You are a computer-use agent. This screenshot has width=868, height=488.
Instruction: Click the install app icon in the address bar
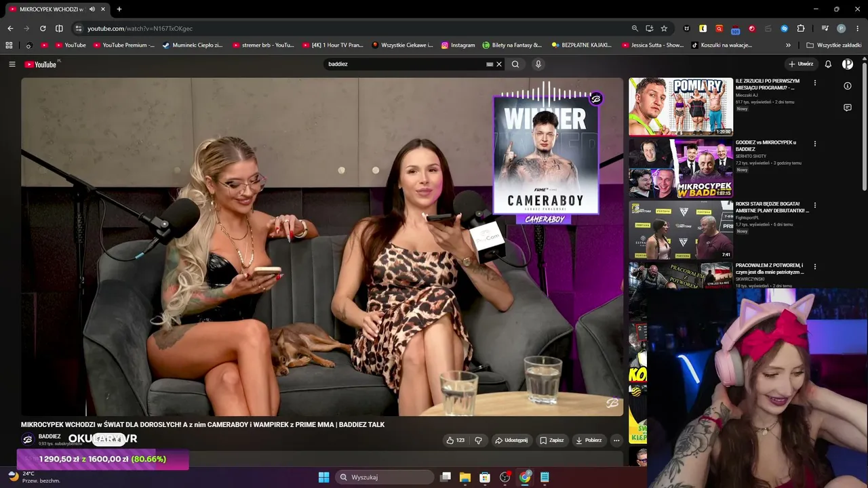(x=650, y=28)
